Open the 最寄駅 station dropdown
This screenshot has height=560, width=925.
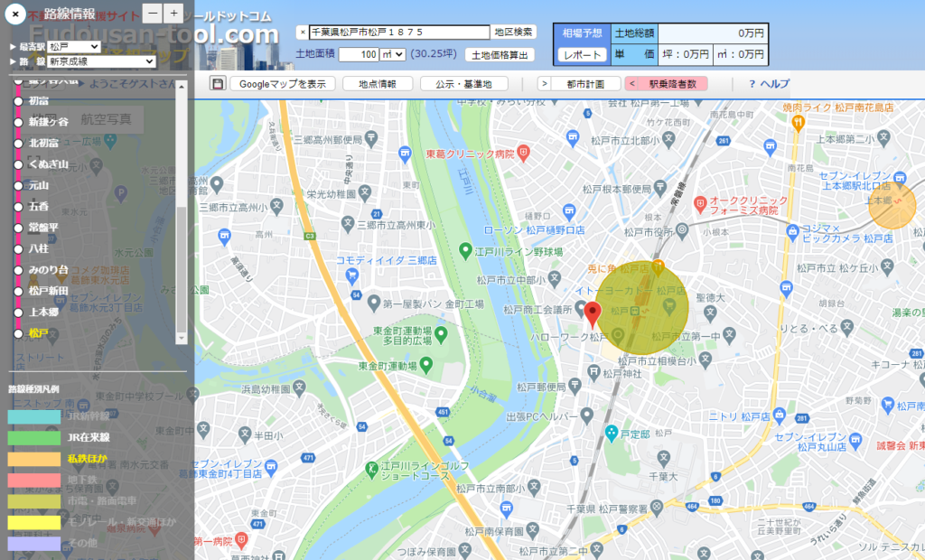coord(74,47)
